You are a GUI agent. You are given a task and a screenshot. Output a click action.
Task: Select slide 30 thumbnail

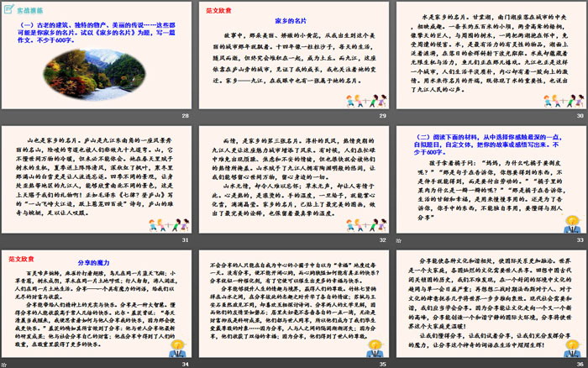click(x=491, y=55)
